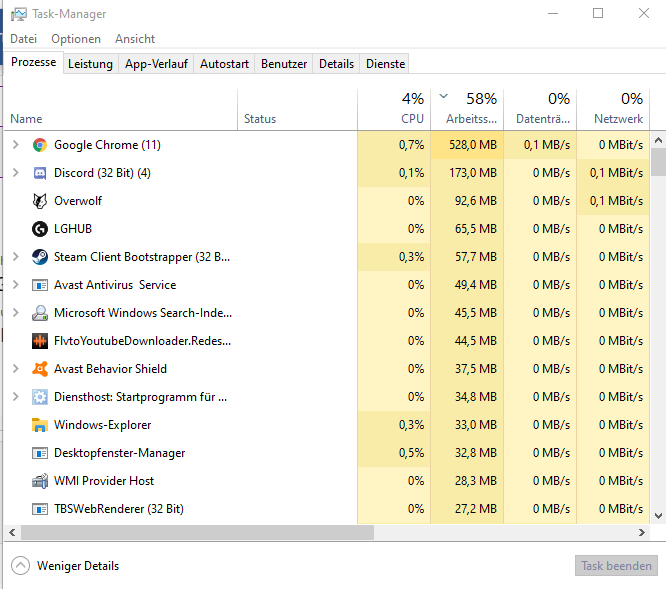The image size is (666, 589).
Task: Expand the Google Chrome process group
Action: tap(15, 145)
